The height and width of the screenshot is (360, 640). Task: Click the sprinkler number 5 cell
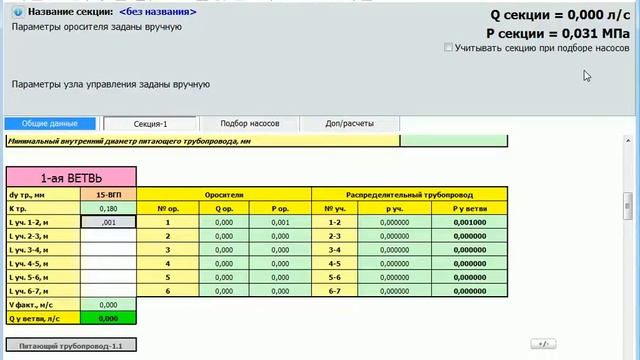pos(168,277)
